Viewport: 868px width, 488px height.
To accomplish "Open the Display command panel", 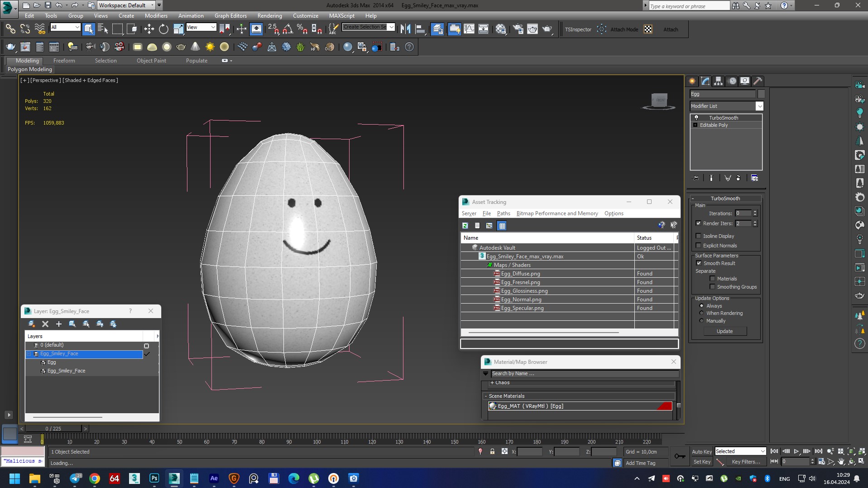I will (745, 81).
